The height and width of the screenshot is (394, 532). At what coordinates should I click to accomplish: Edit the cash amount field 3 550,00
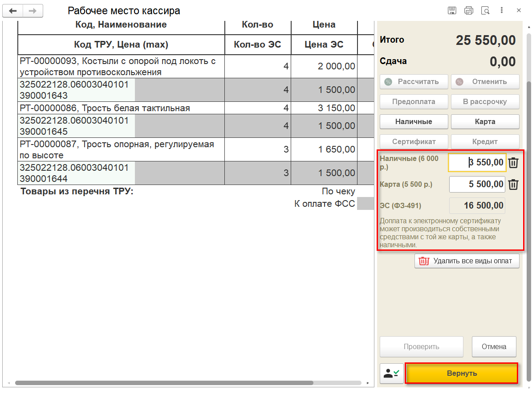coord(477,163)
